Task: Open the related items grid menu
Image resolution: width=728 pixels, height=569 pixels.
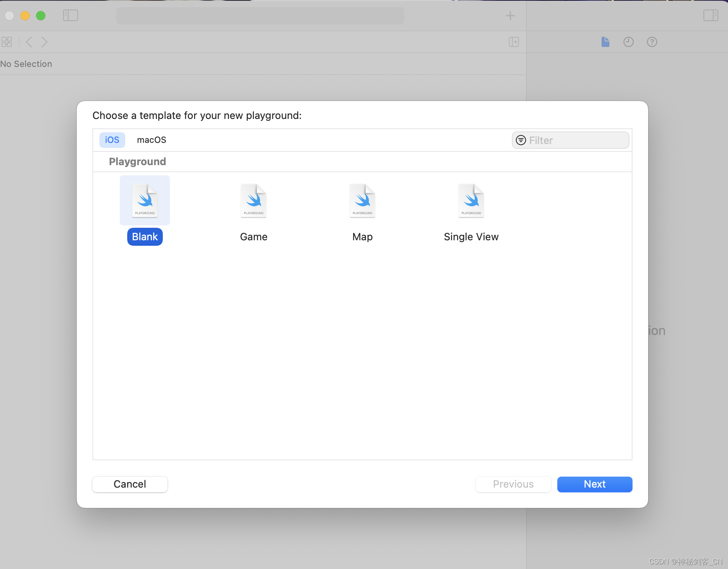Action: 7,42
